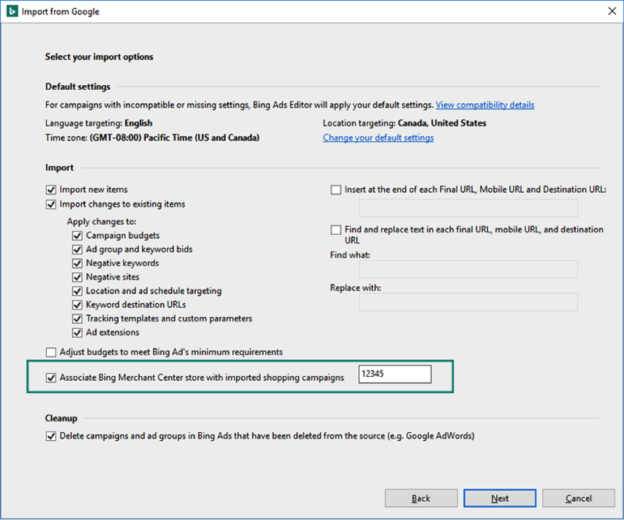Toggle Ad extensions checkbox
This screenshot has height=520, width=624.
click(x=77, y=333)
